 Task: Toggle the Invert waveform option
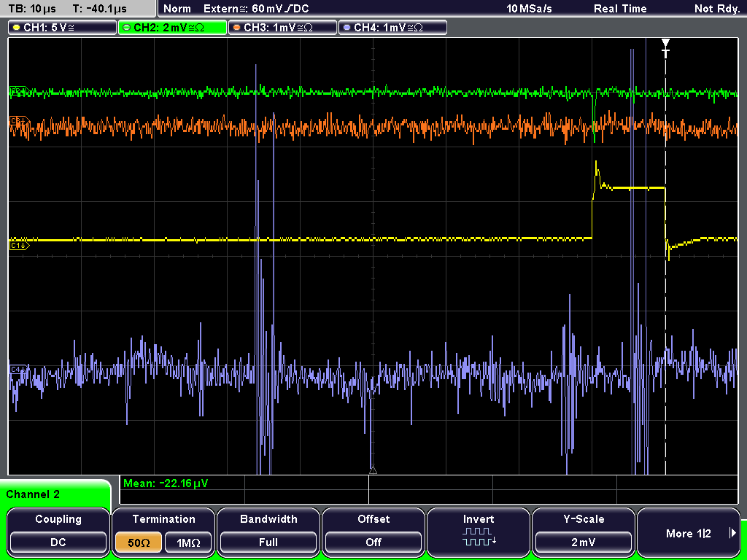(x=479, y=532)
